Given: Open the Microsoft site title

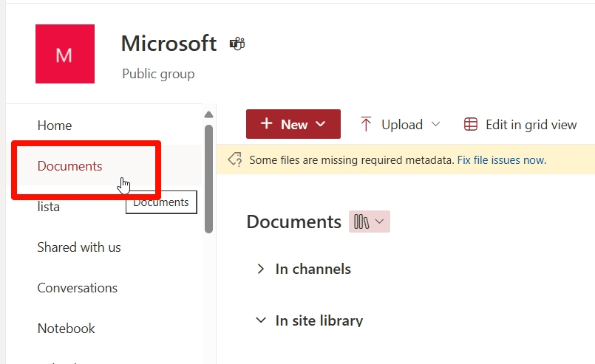Looking at the screenshot, I should point(169,44).
